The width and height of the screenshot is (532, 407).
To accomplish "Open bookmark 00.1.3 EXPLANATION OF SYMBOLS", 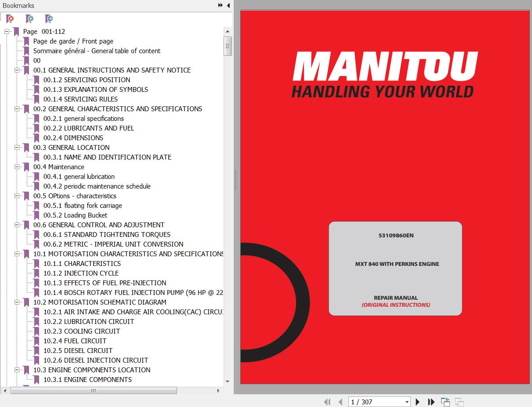I will coord(96,90).
